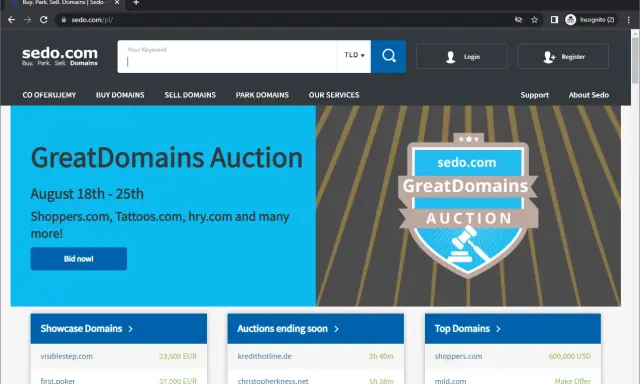Screen dimensions: 640x384
Task: Click the browser back arrow
Action: 11,20
